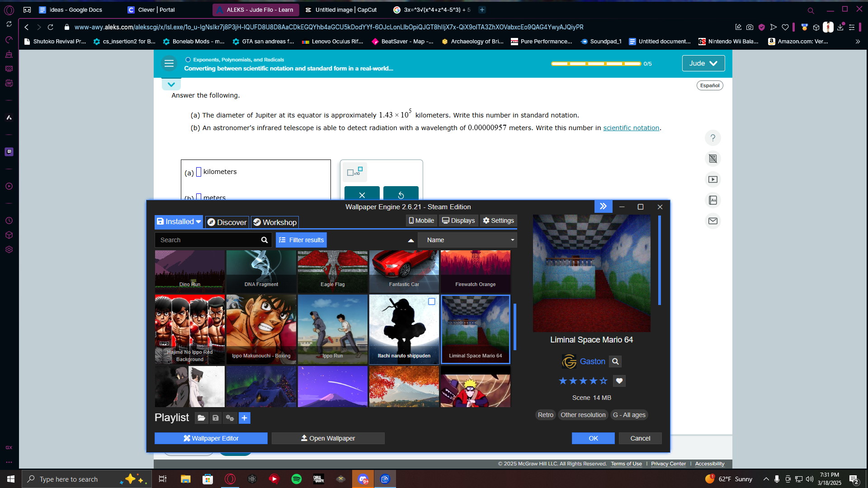Click Cancel in Wallpaper Engine

(x=640, y=438)
